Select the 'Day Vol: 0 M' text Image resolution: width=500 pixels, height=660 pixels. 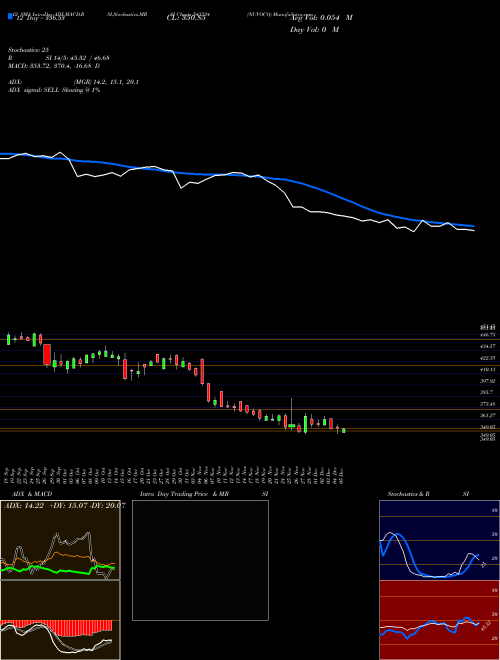(x=314, y=30)
